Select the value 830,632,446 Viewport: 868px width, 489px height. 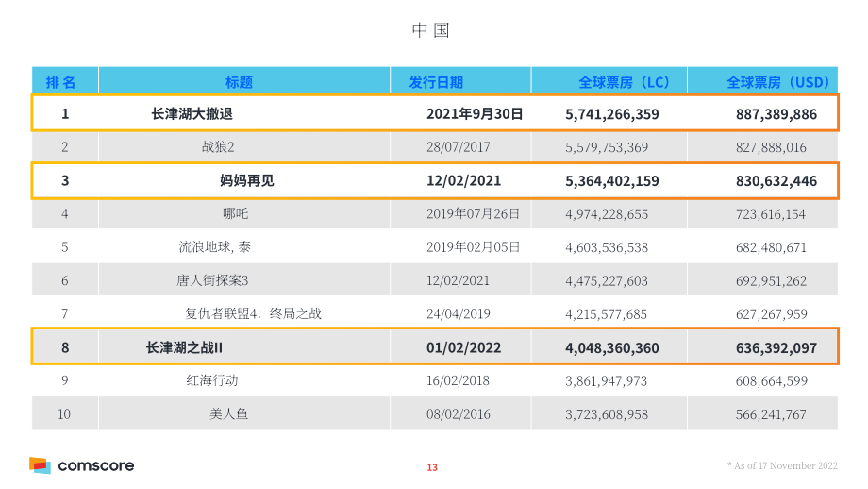(x=776, y=181)
